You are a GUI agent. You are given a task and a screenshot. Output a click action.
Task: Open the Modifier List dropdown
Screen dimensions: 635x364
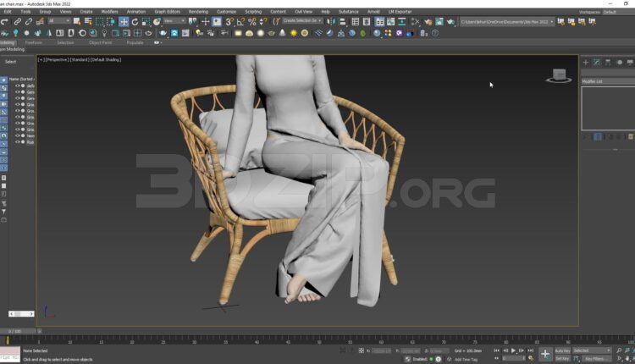point(608,81)
